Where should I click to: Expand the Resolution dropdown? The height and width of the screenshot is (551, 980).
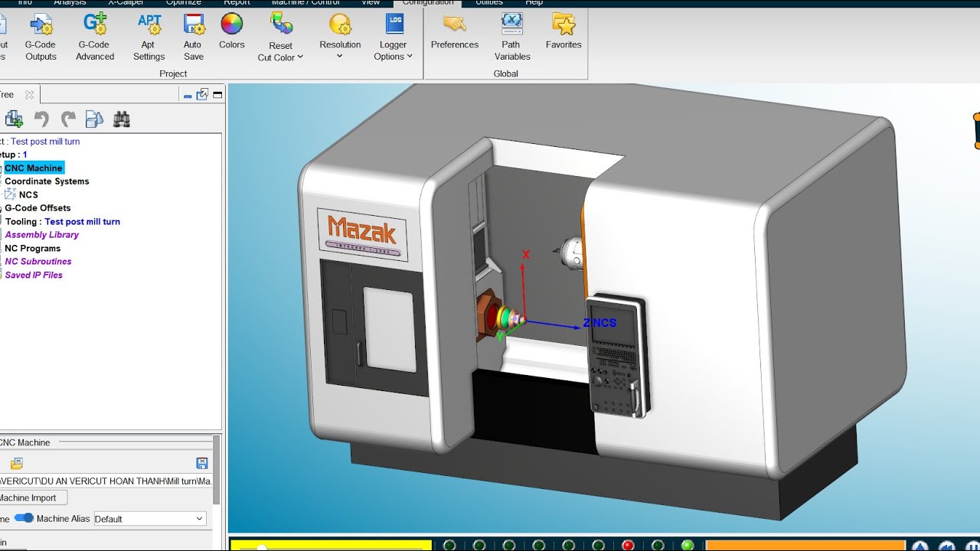[340, 57]
